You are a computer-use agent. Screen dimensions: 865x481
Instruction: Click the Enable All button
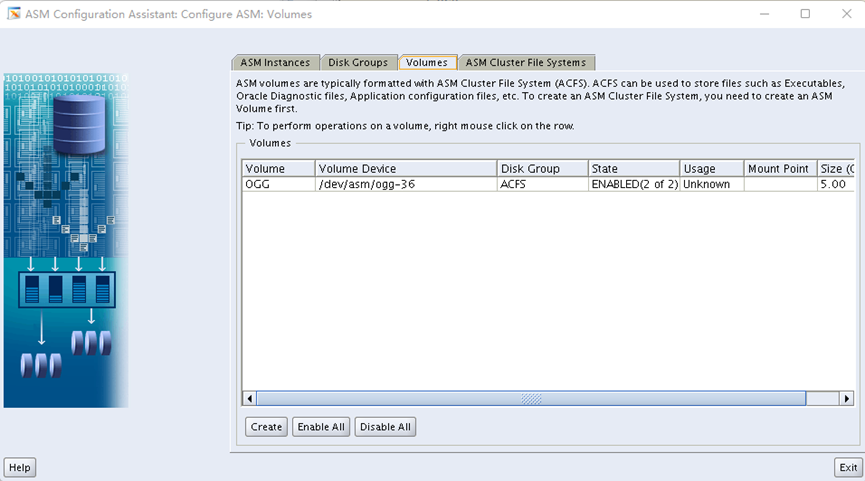click(321, 427)
